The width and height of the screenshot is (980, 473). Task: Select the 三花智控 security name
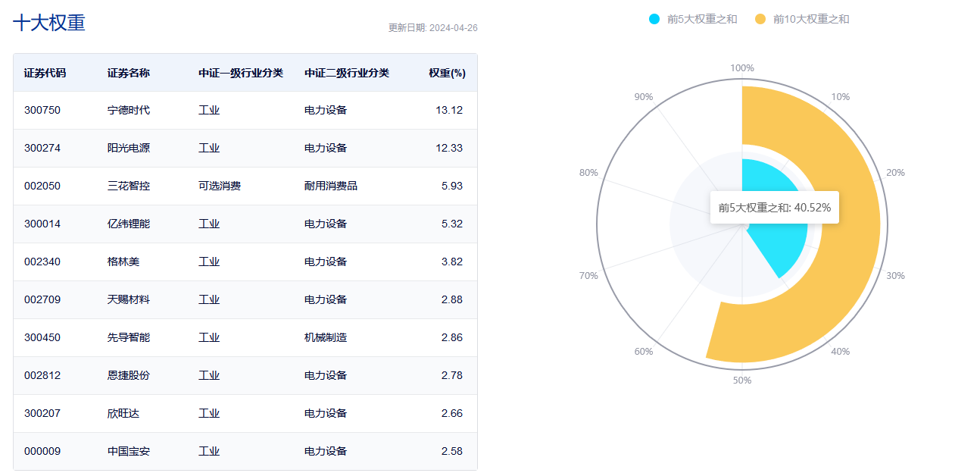(129, 186)
